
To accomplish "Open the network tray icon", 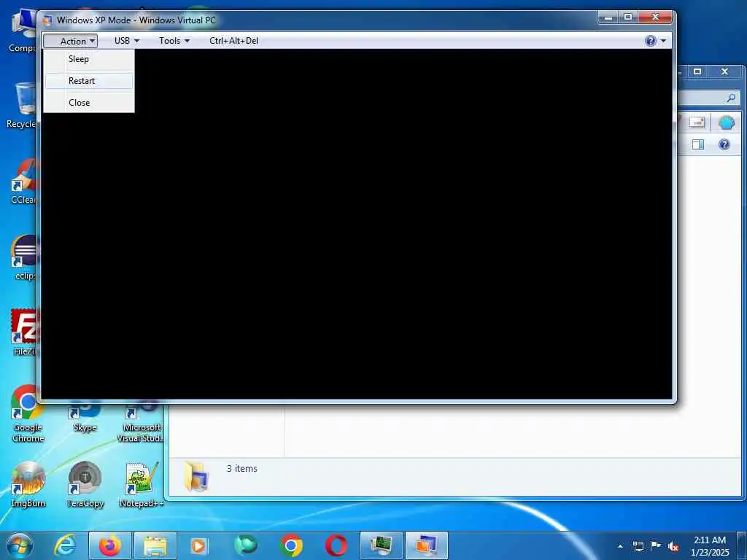I will (638, 546).
